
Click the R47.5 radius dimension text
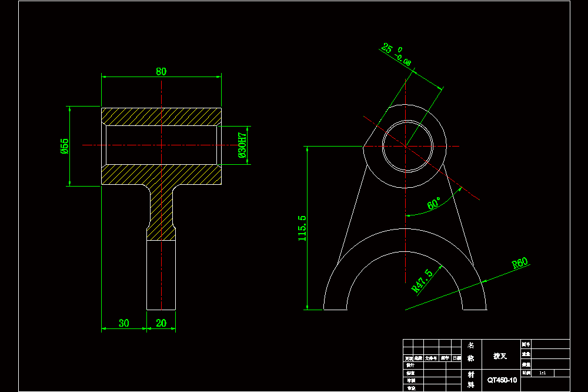pos(422,281)
